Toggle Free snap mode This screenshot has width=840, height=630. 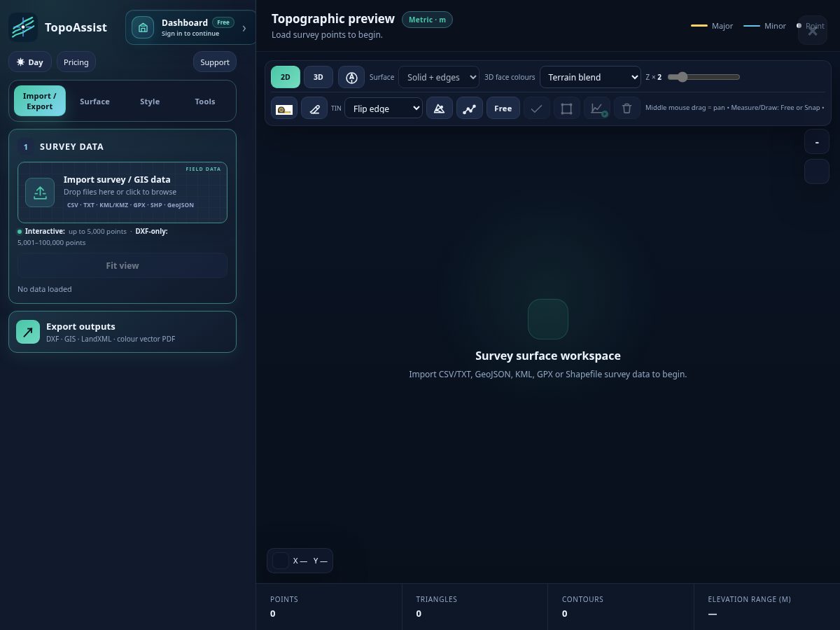(x=503, y=108)
